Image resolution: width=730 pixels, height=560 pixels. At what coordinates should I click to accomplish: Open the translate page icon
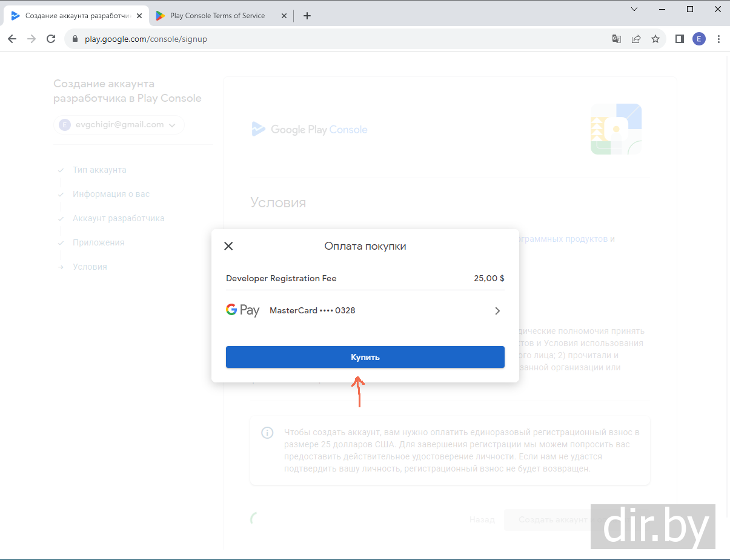tap(616, 39)
